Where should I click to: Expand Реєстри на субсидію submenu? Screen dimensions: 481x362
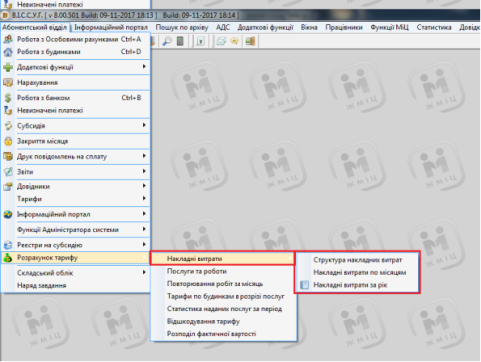point(76,245)
